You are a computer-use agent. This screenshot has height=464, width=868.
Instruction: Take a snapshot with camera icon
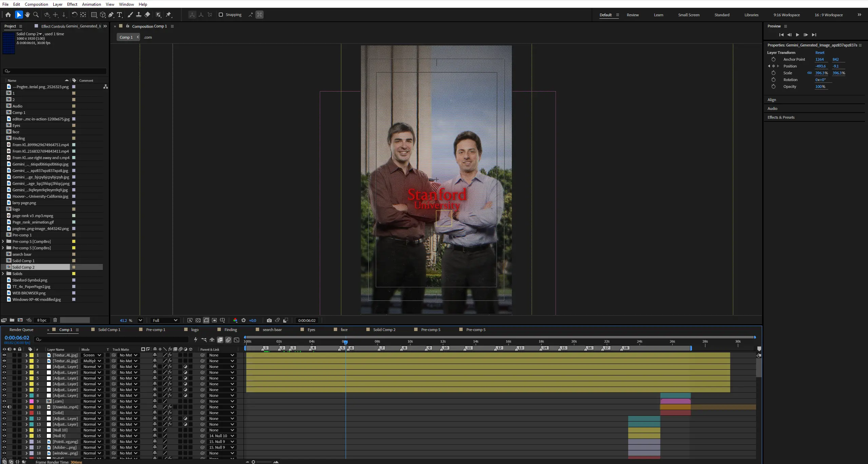(269, 320)
